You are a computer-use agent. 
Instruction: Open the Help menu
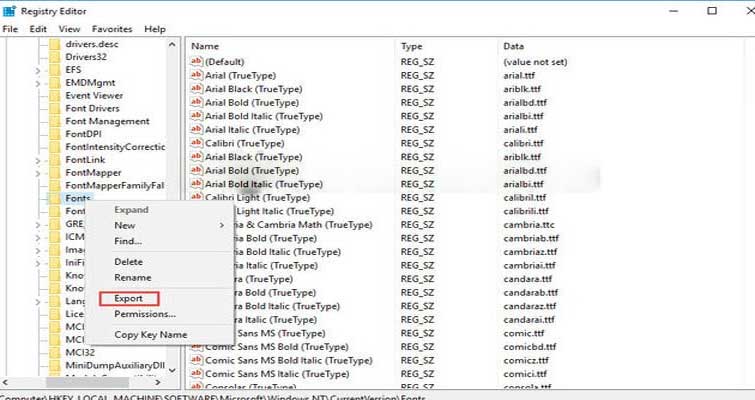pos(155,29)
